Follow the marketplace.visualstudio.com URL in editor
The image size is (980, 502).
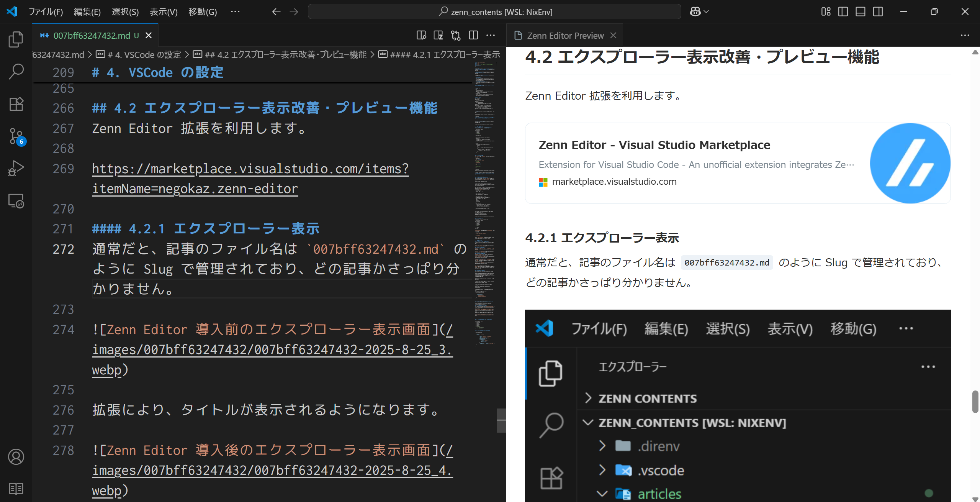[250, 179]
